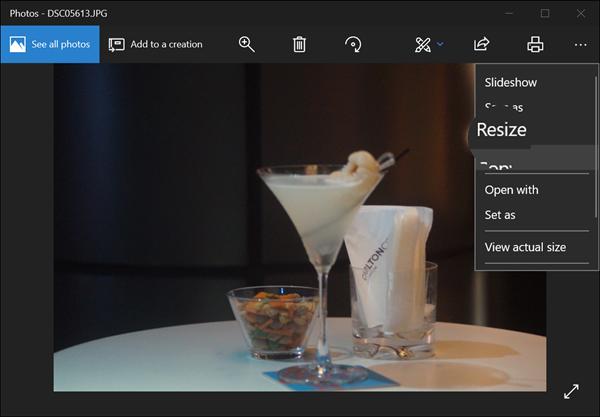This screenshot has width=600, height=417.
Task: Zoom in using the magnifier icon
Action: 247,44
